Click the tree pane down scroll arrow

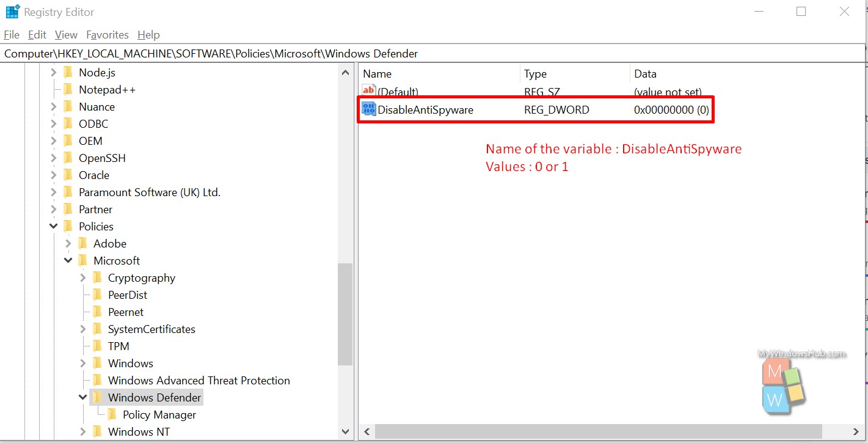click(x=345, y=431)
